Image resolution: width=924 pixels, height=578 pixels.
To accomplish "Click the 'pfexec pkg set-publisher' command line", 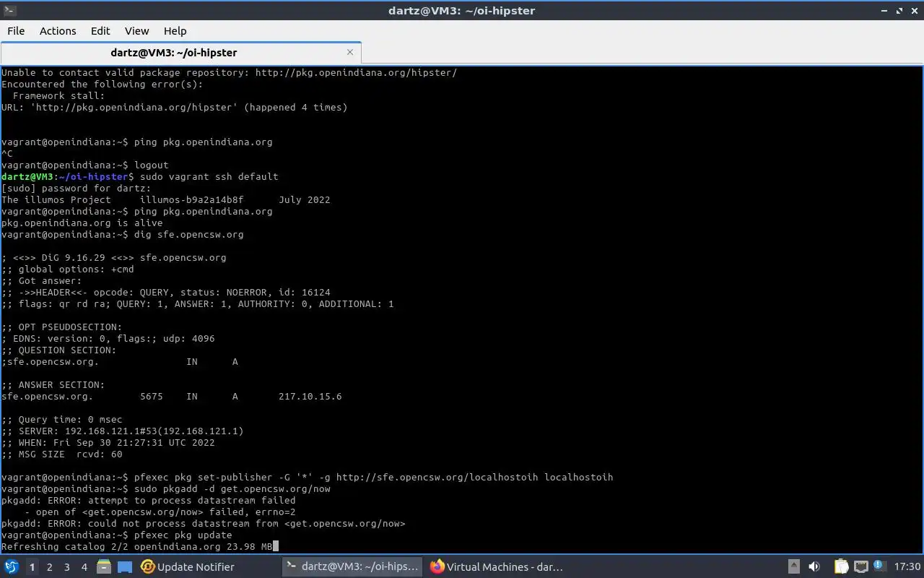I will click(x=373, y=477).
